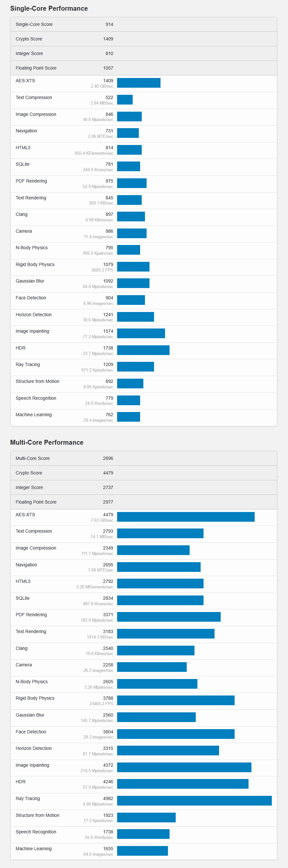
Task: Click the single-core Text Compression bar scoring 522
Action: click(125, 100)
